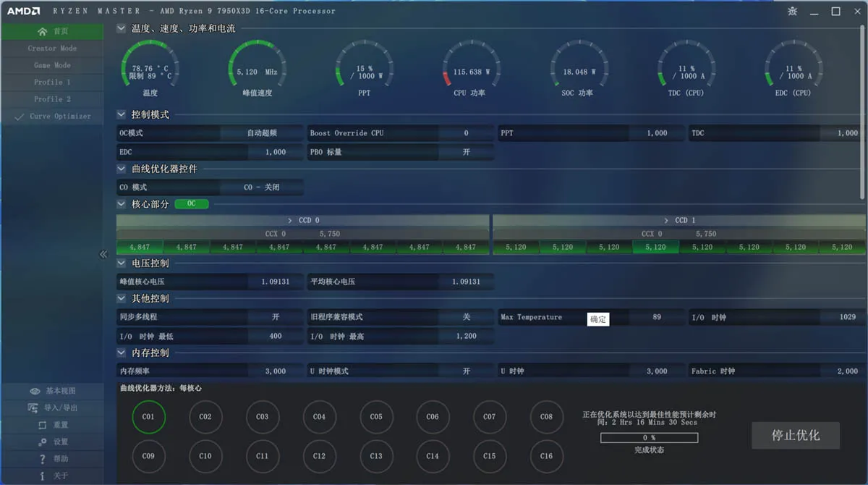868x485 pixels.
Task: Collapse the 内存控制 section
Action: (122, 353)
